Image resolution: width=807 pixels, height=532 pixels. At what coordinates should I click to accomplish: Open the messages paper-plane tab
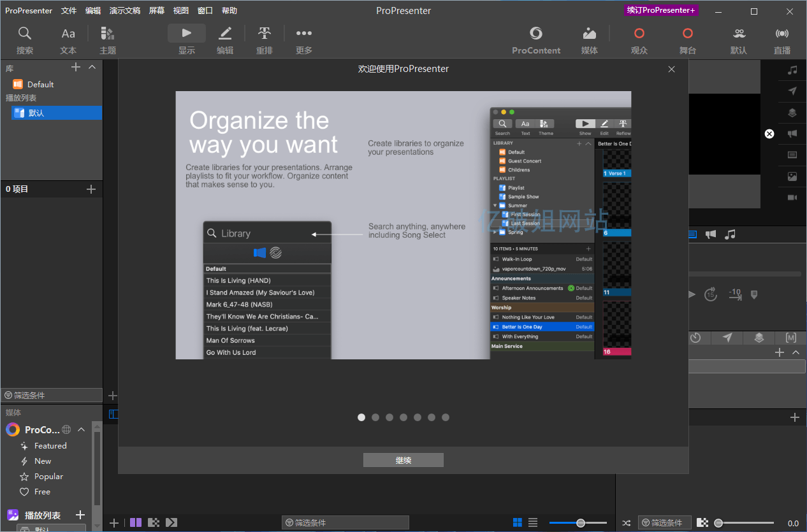coord(727,338)
